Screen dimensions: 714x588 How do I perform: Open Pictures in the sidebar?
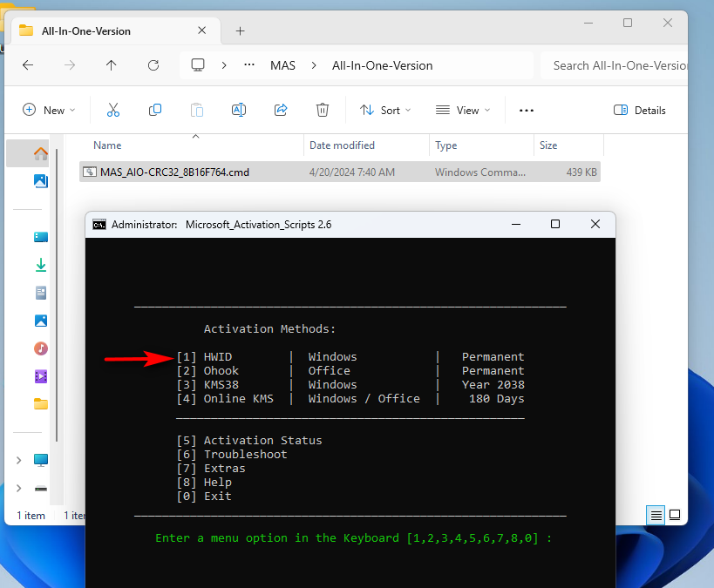click(40, 321)
